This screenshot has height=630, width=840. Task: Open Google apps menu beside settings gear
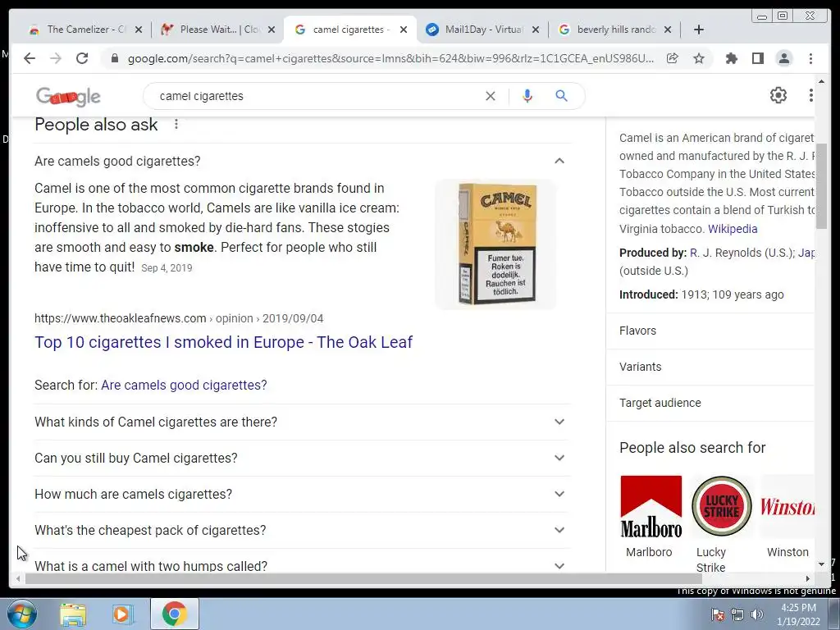(810, 95)
